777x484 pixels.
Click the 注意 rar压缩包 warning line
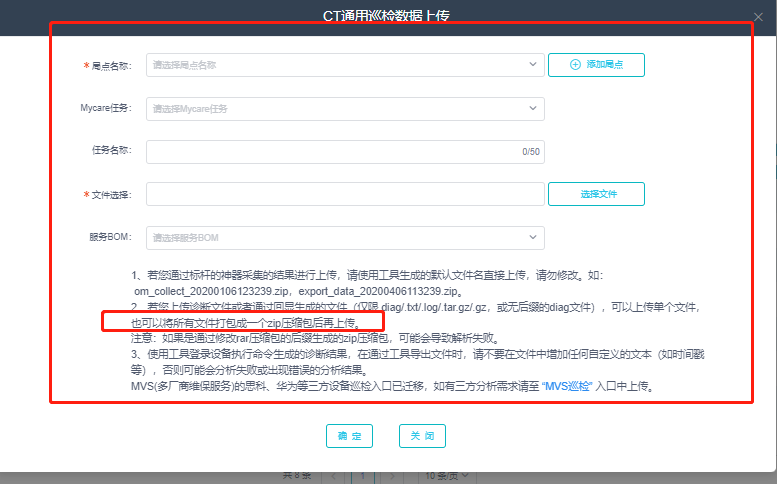(316, 338)
